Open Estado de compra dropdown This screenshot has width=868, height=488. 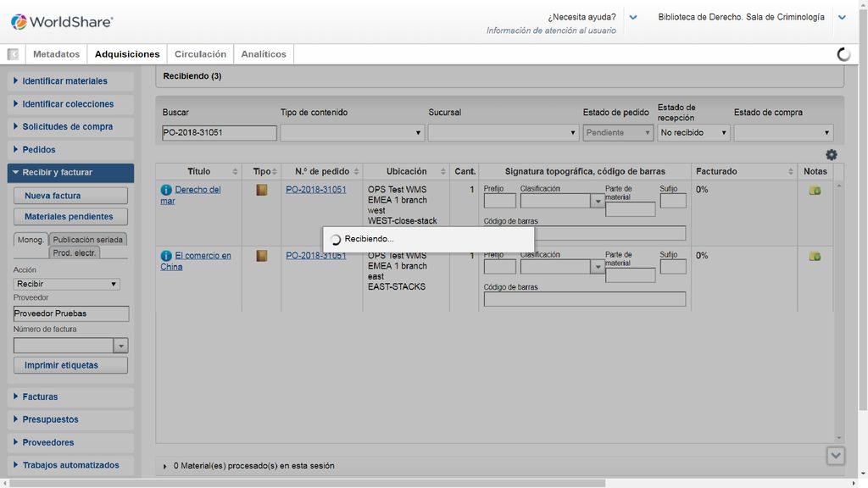click(783, 133)
